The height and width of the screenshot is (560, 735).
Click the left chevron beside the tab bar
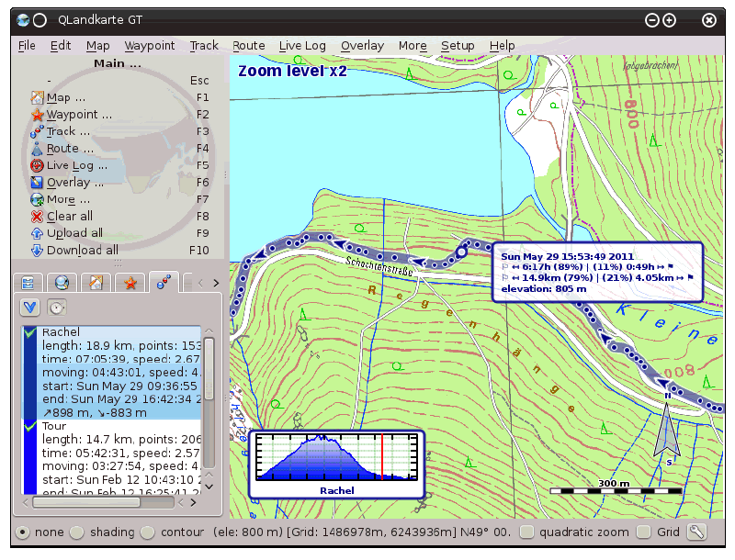click(x=201, y=282)
